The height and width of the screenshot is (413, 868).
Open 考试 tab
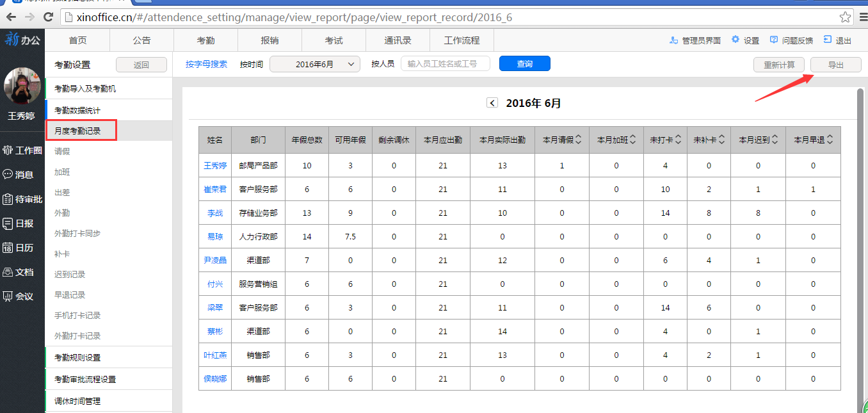click(x=334, y=40)
